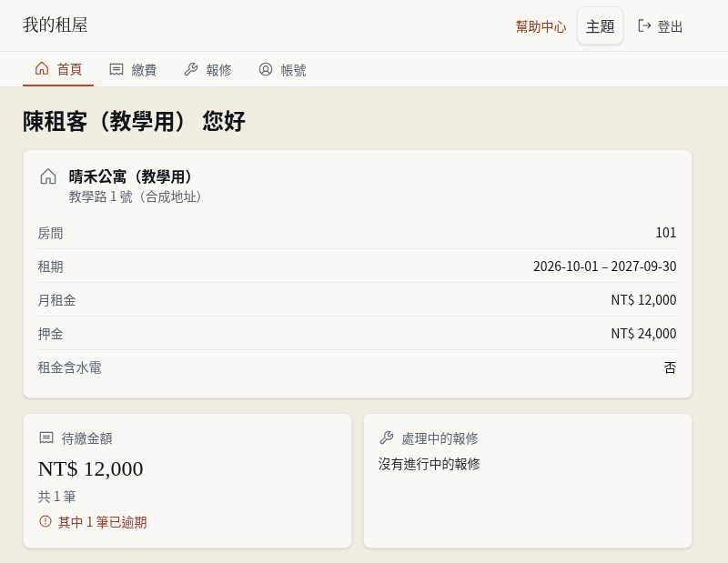Click the deposit value NT$ 24,000
The height and width of the screenshot is (563, 728).
[x=643, y=333]
